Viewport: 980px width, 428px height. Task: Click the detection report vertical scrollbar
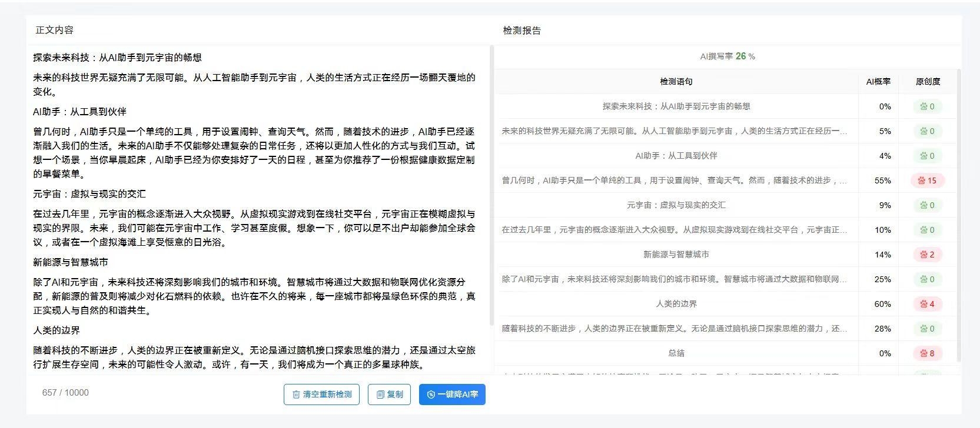coord(959,212)
